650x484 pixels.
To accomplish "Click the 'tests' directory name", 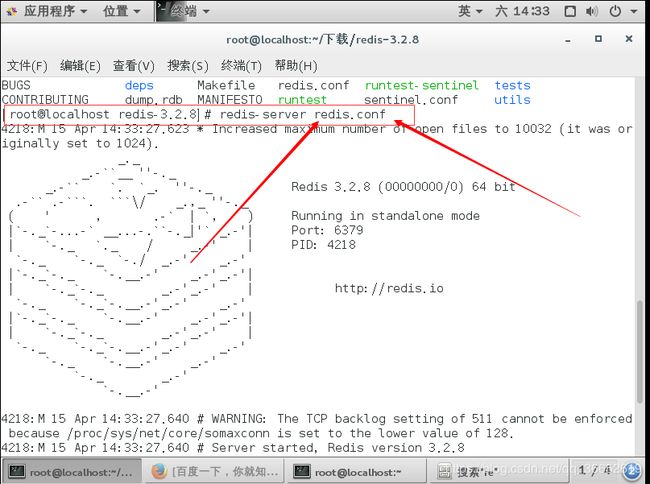I will pos(512,85).
